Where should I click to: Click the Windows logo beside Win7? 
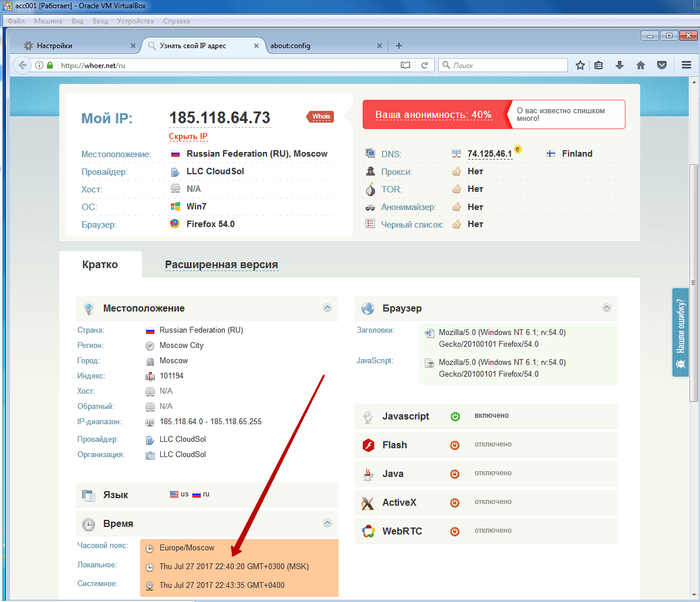pyautogui.click(x=175, y=206)
